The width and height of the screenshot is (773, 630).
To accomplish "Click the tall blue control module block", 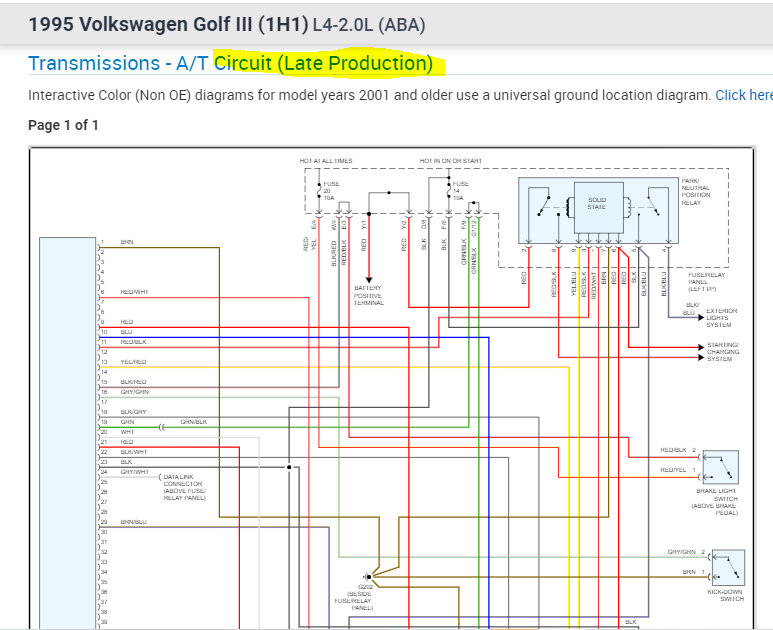I will pos(68,433).
